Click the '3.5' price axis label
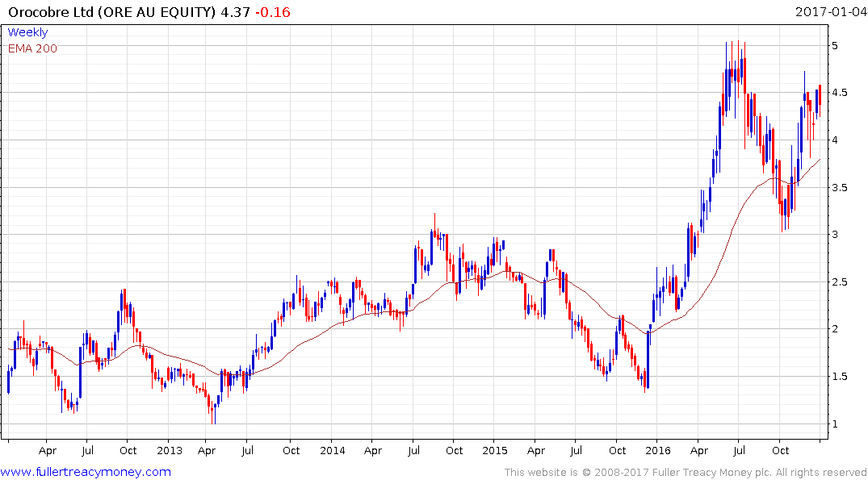The height and width of the screenshot is (484, 868). (x=839, y=187)
